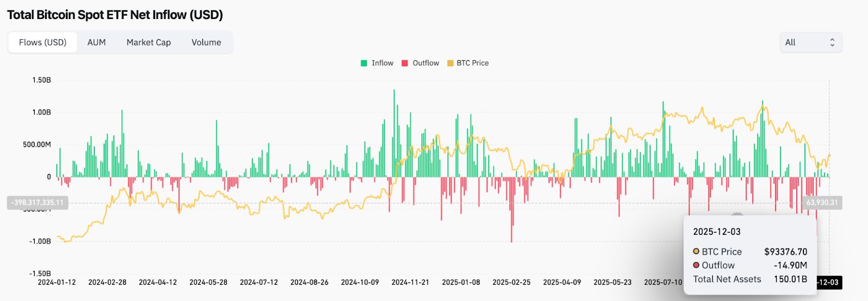Viewport: 868px width, 301px height.
Task: Open the All time range dropdown
Action: pyautogui.click(x=810, y=42)
